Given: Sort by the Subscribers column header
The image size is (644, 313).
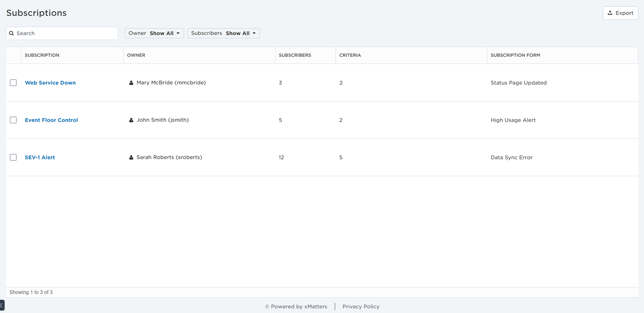Looking at the screenshot, I should pyautogui.click(x=295, y=55).
